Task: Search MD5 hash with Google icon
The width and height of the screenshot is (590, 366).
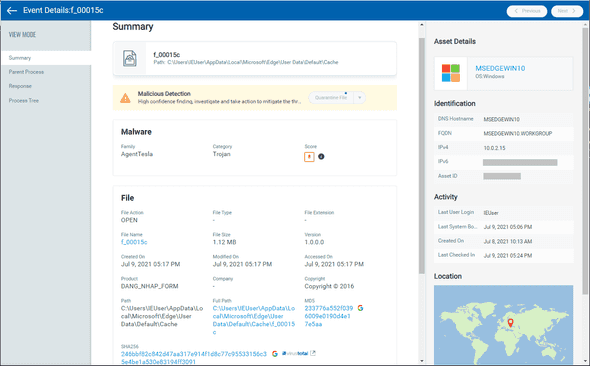Action: click(x=360, y=308)
